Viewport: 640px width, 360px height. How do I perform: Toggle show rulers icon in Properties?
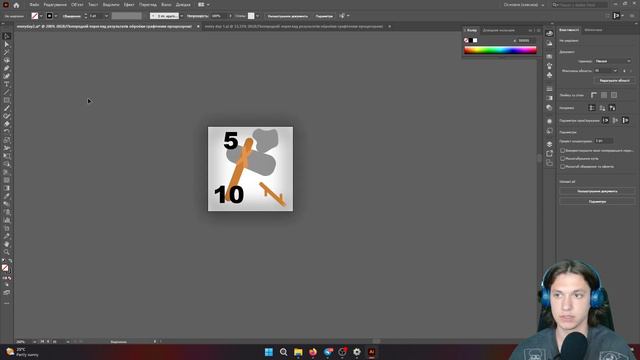(594, 95)
